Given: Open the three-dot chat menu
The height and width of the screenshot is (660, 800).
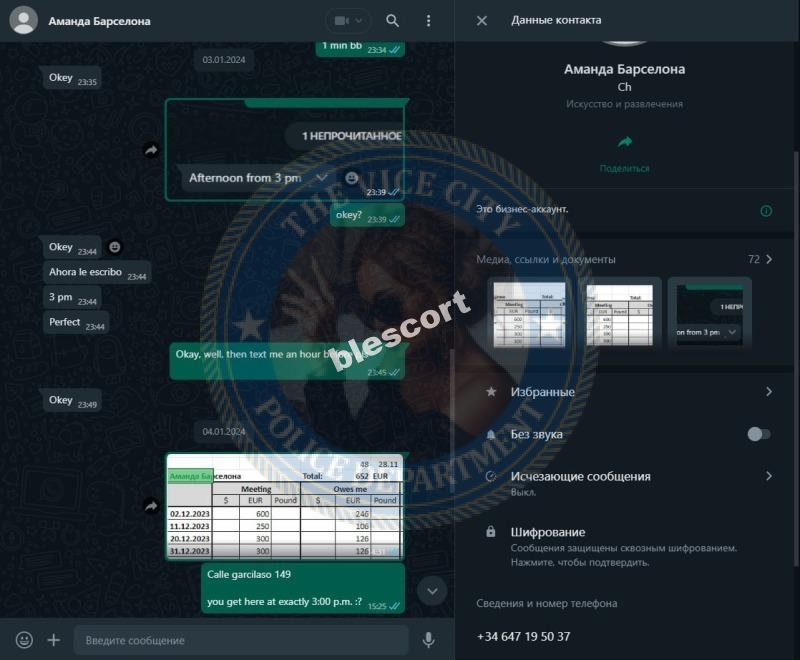Looking at the screenshot, I should click(428, 21).
